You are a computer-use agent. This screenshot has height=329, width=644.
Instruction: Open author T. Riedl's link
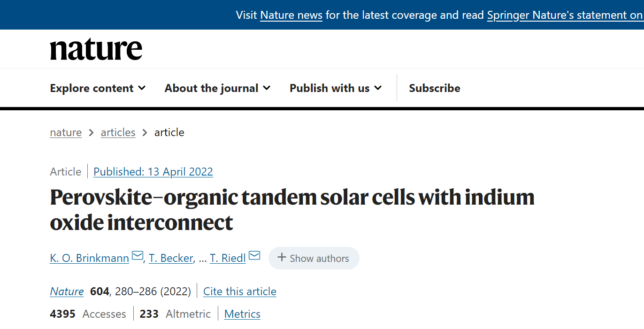click(x=228, y=258)
